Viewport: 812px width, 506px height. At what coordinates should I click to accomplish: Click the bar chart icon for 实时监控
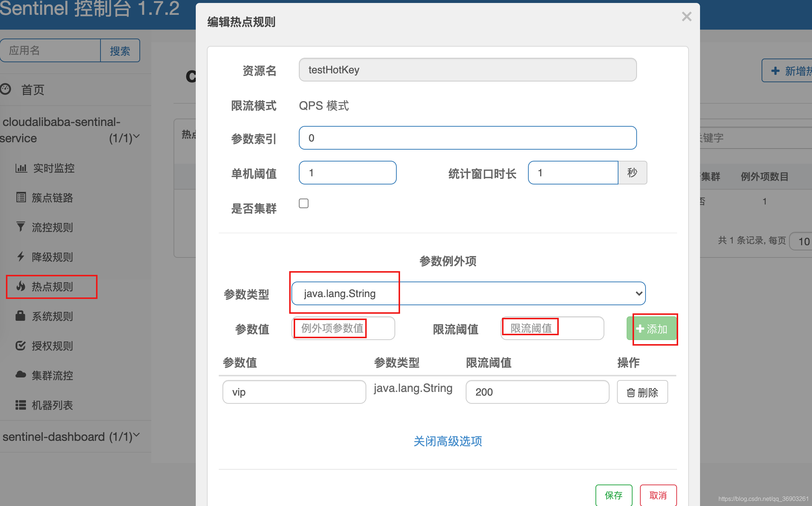click(x=21, y=168)
